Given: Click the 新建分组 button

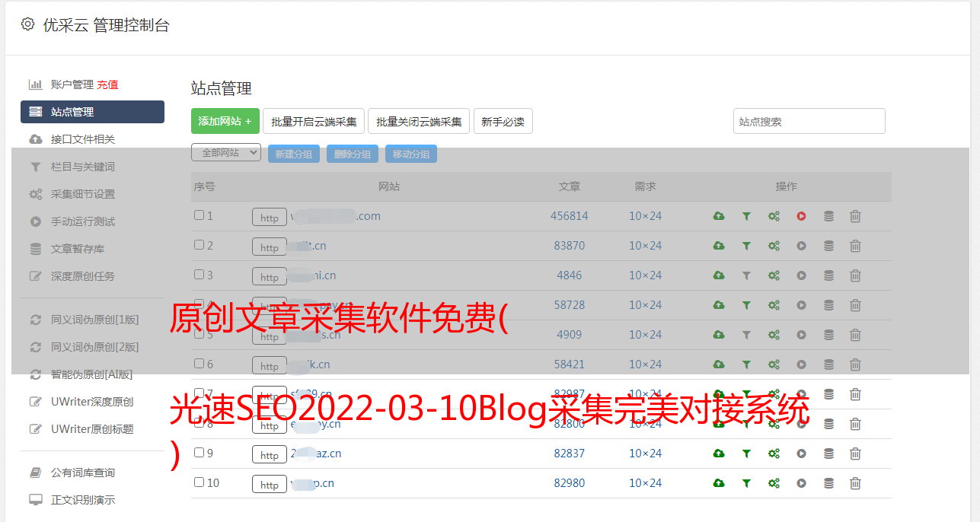Looking at the screenshot, I should 294,154.
